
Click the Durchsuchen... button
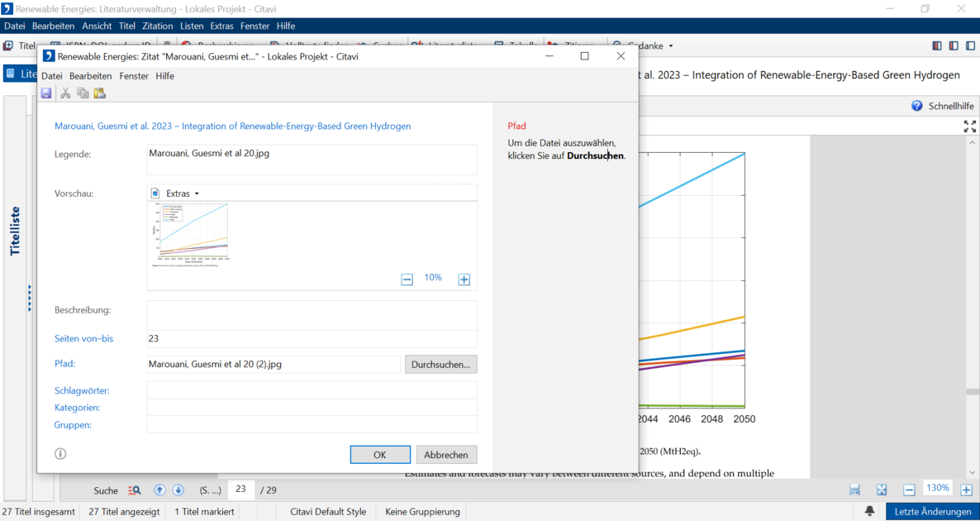pos(440,364)
